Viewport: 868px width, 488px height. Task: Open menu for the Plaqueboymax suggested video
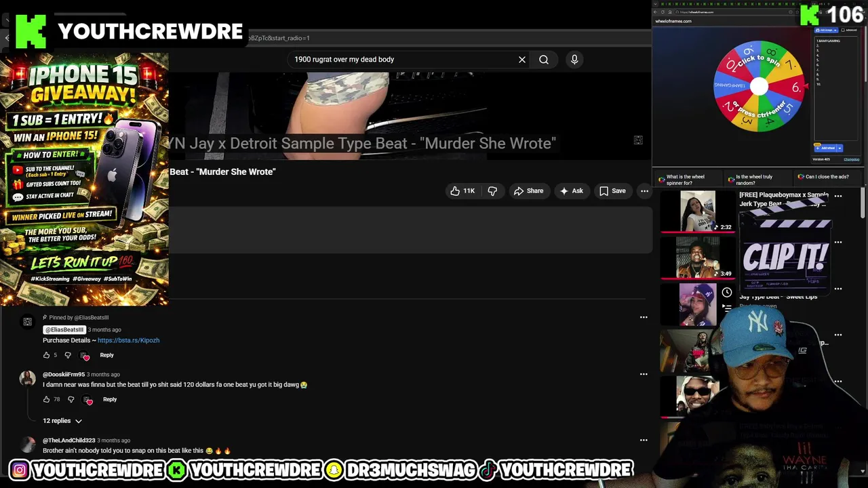click(x=838, y=196)
